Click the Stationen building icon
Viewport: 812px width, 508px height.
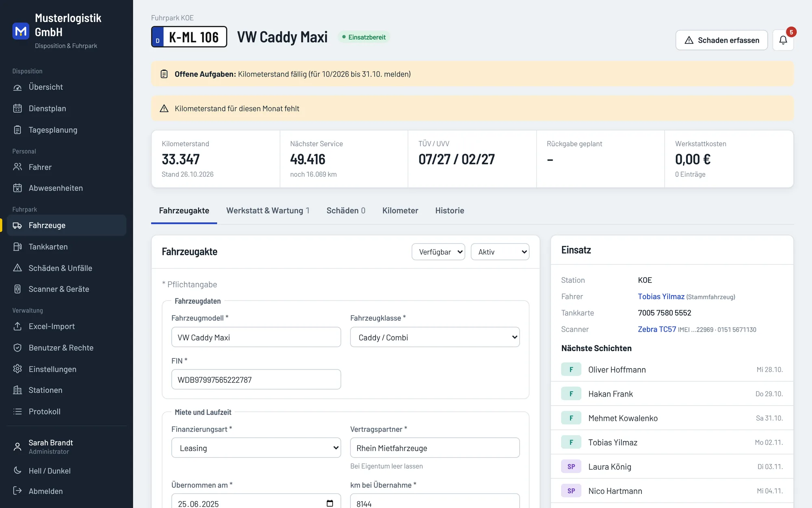point(17,390)
